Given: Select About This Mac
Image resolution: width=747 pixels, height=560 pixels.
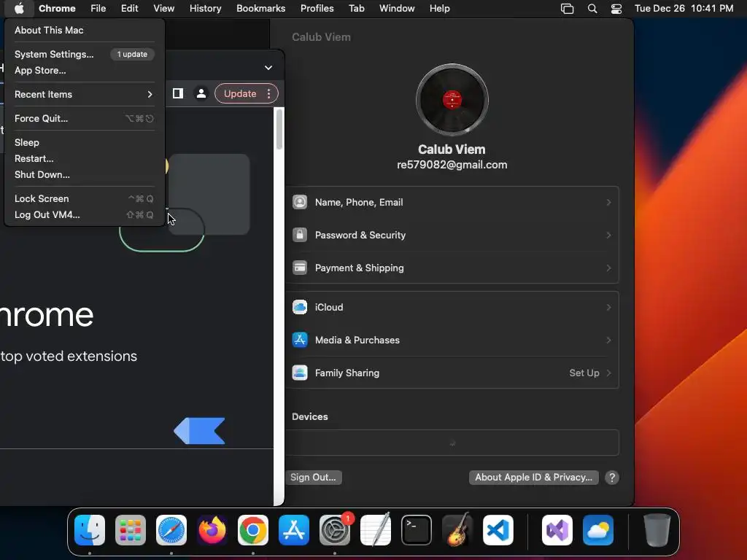Looking at the screenshot, I should tap(84, 30).
